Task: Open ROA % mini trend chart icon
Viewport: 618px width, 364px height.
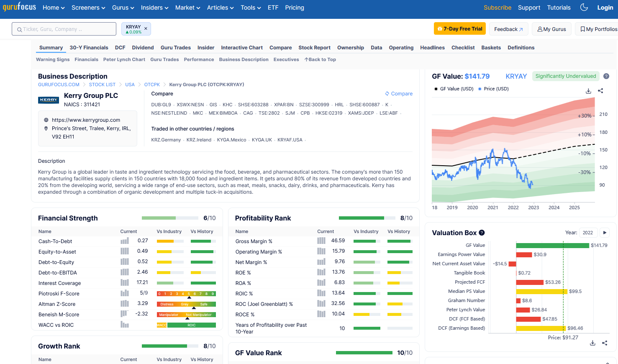Action: pos(321,283)
